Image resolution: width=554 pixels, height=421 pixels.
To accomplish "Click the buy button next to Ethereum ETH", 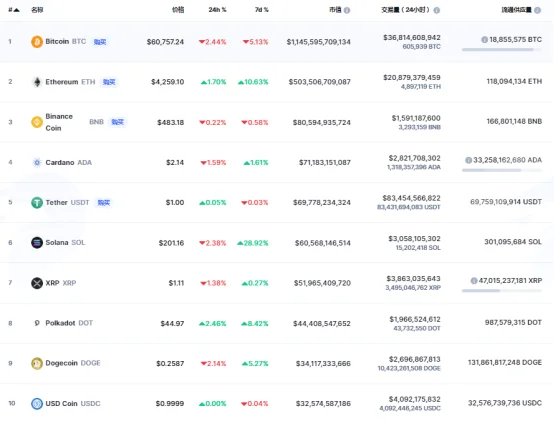I will 109,82.
